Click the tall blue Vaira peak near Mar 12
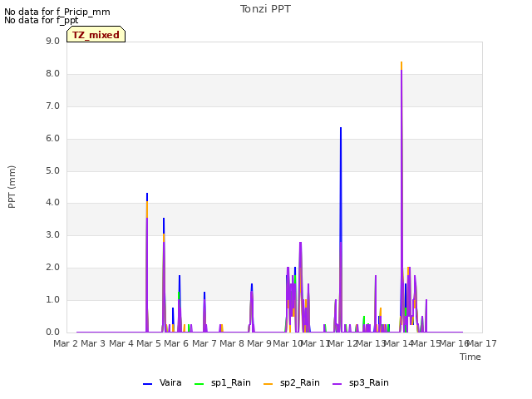Viewport: 532px width, 399px height. [x=341, y=183]
